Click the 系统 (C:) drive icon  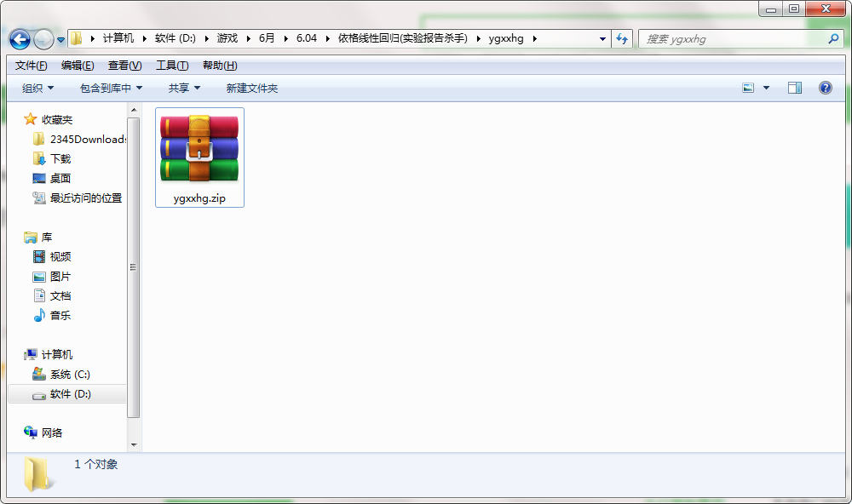pyautogui.click(x=38, y=374)
